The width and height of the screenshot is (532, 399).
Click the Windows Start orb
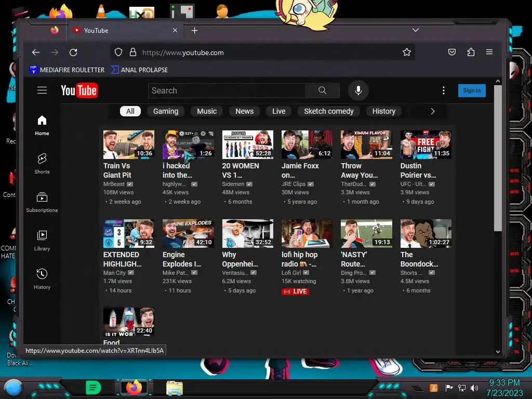click(14, 388)
